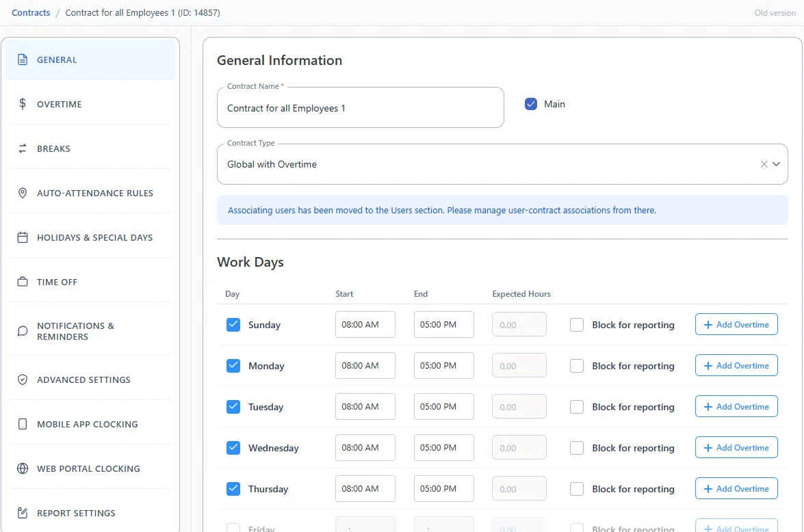Edit Monday start time field
The image size is (804, 532).
[x=365, y=365]
